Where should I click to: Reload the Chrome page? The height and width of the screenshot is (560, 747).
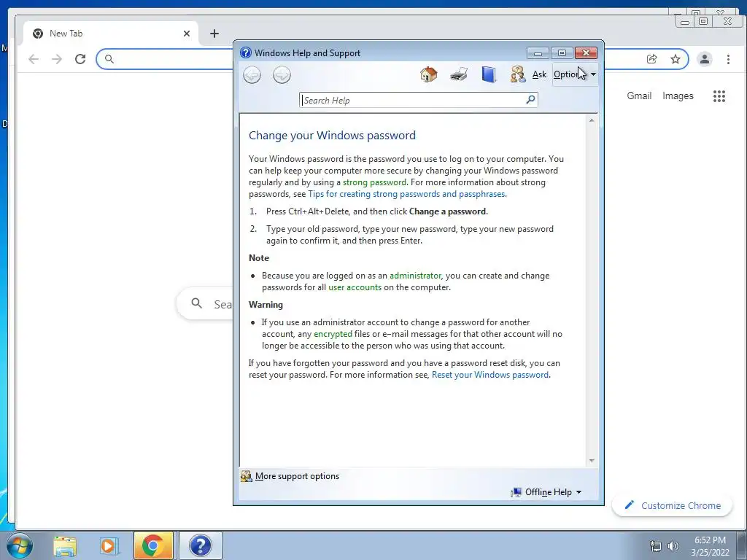click(x=80, y=59)
